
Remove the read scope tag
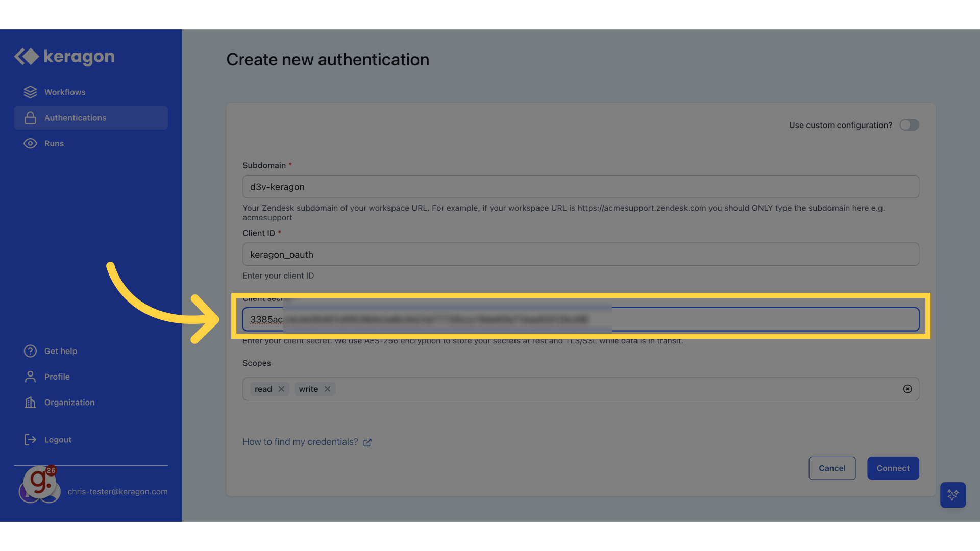point(281,389)
